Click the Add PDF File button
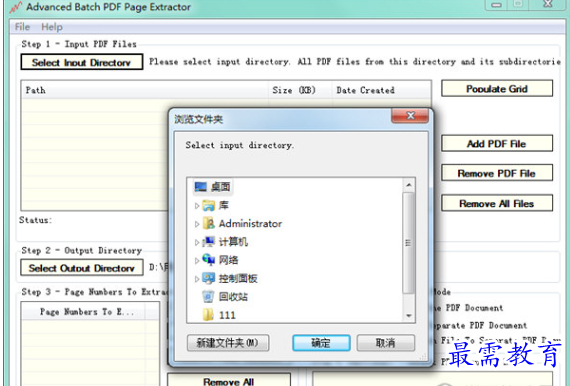This screenshot has height=386, width=570. (497, 144)
